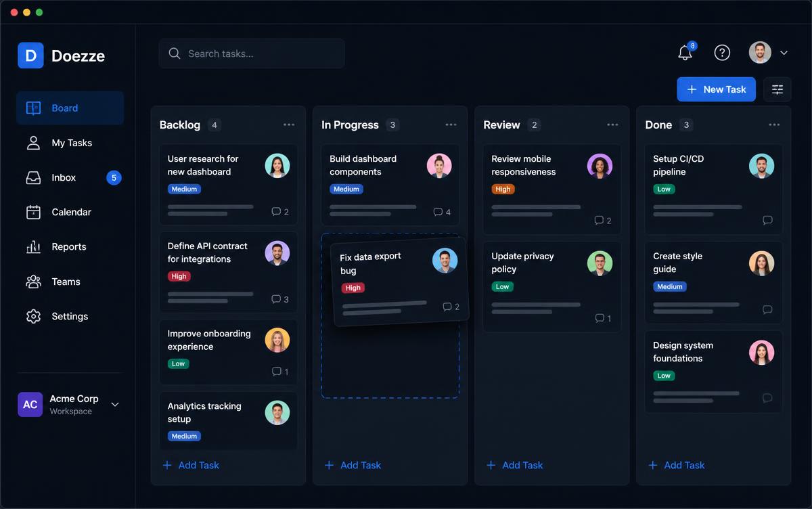Open Design system foundations card
The height and width of the screenshot is (509, 812).
click(713, 372)
